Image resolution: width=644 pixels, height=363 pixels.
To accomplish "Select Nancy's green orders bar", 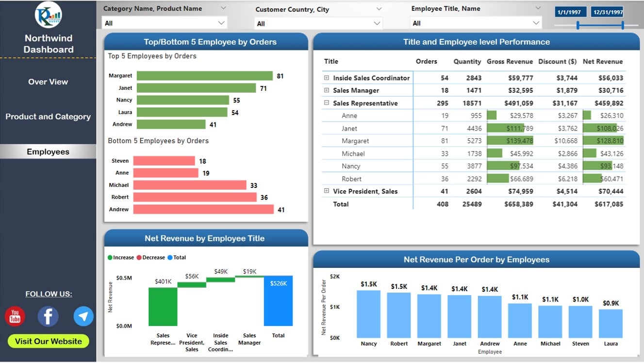I will click(x=183, y=100).
